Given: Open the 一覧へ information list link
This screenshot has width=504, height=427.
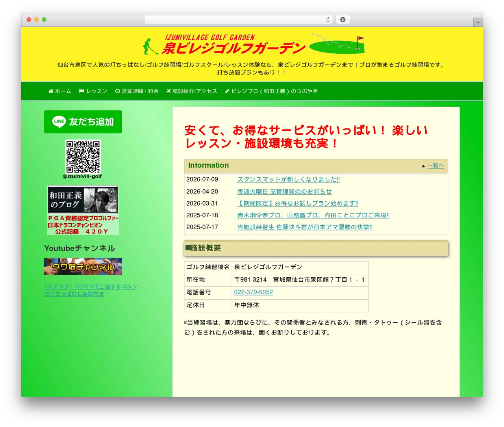Looking at the screenshot, I should (x=436, y=166).
